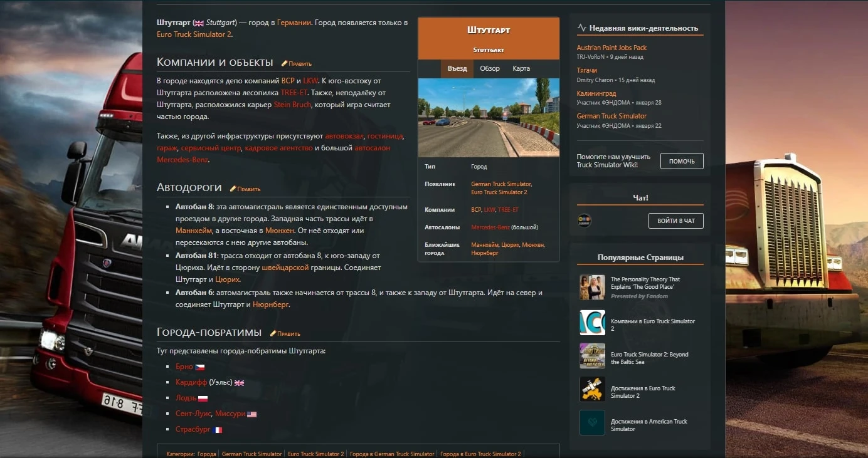Switch to the Въезд tab
The width and height of the screenshot is (868, 458).
457,69
